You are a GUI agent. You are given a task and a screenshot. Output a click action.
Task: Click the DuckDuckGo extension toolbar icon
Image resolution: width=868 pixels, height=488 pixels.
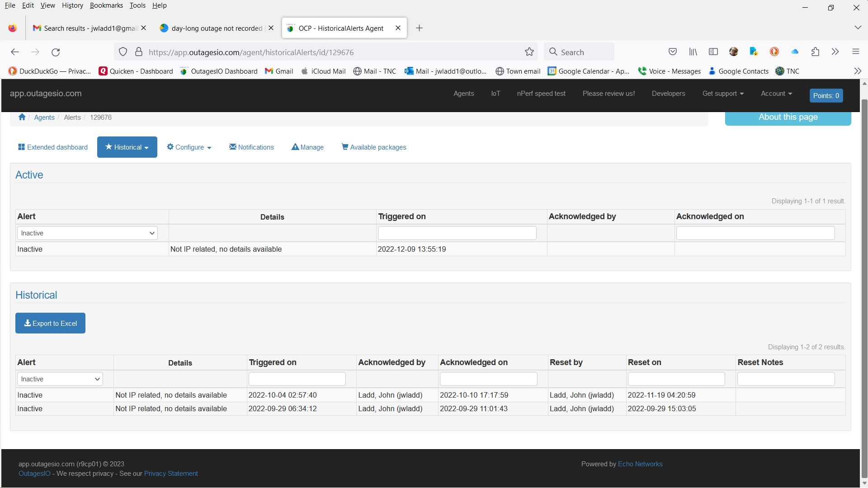click(x=774, y=52)
